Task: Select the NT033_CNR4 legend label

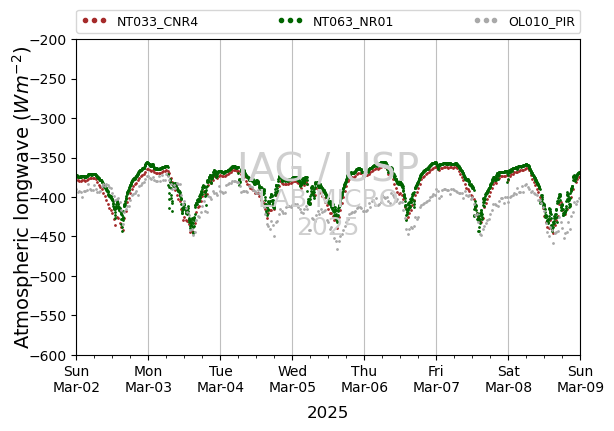Action: tap(157, 22)
